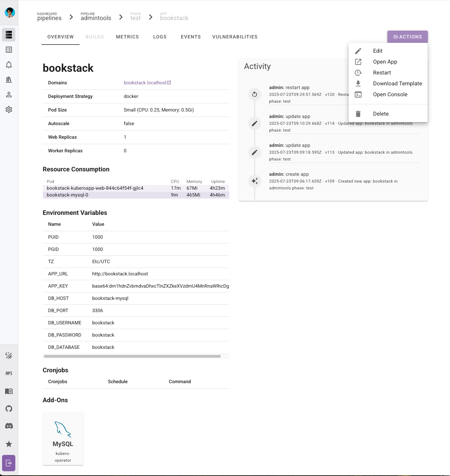The height and width of the screenshot is (476, 450).
Task: Click the notifications bell icon
Action: click(x=9, y=65)
